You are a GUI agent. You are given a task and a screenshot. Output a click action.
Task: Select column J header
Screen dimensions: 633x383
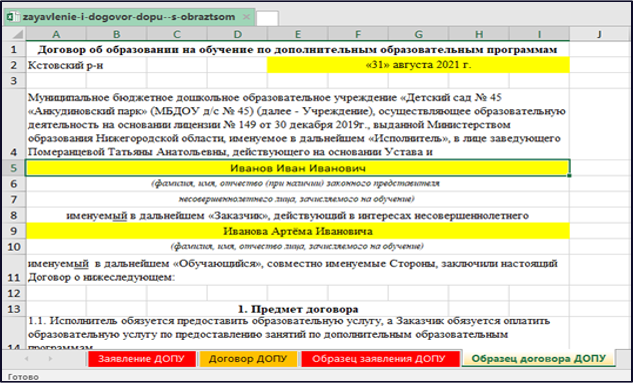click(599, 34)
